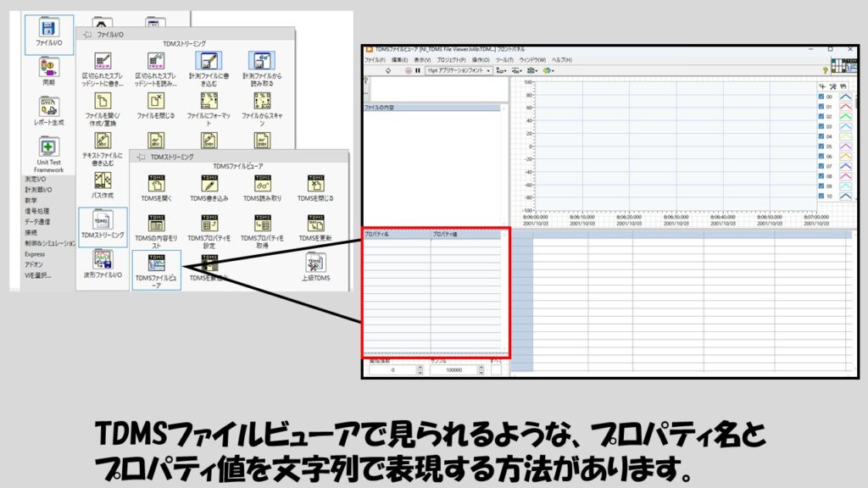Click the plot 03 color swatch in legend
The image size is (868, 488).
[848, 126]
